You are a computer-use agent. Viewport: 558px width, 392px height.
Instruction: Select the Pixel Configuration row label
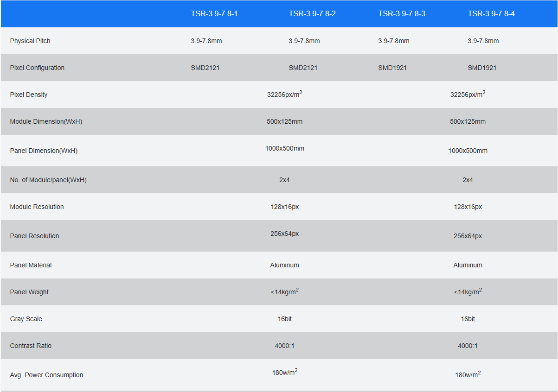(x=37, y=68)
